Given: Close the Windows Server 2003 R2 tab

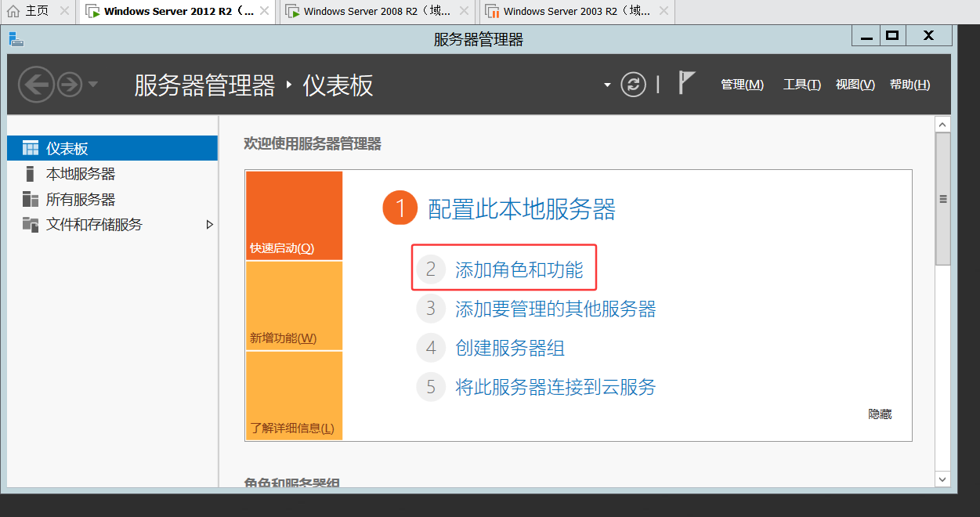Looking at the screenshot, I should 663,11.
